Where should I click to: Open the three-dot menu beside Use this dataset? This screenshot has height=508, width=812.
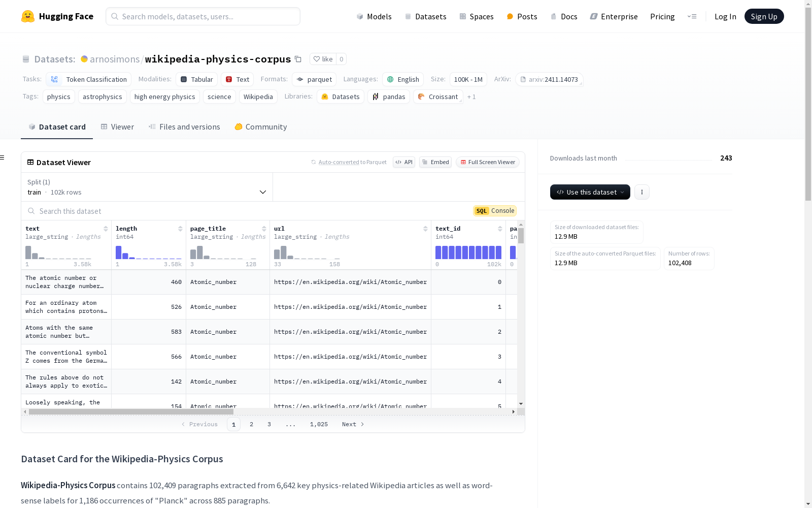coord(642,192)
